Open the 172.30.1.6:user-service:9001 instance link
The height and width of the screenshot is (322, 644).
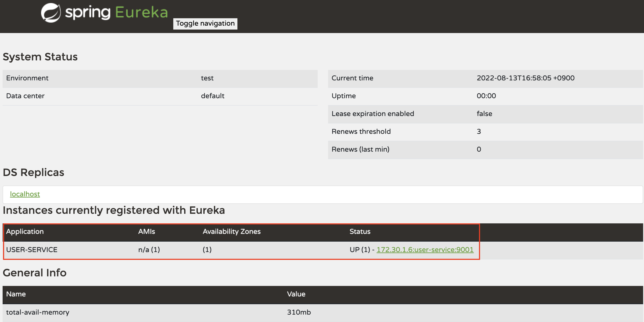pyautogui.click(x=425, y=250)
